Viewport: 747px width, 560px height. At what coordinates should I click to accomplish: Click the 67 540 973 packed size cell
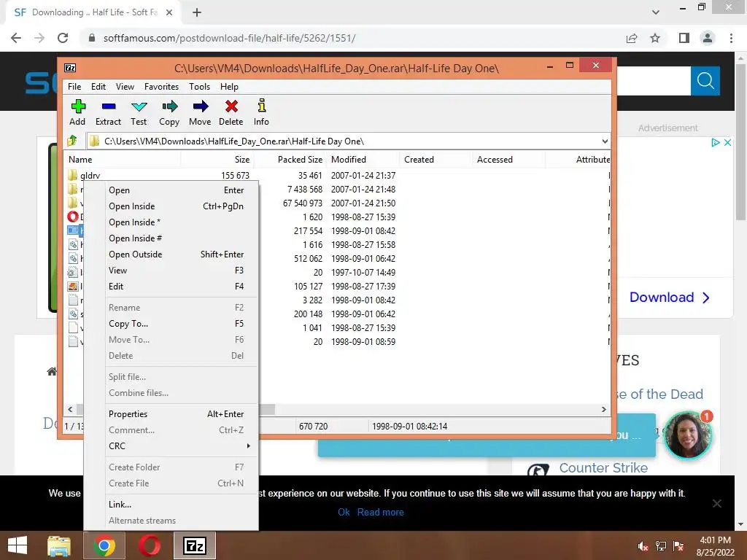(x=303, y=203)
